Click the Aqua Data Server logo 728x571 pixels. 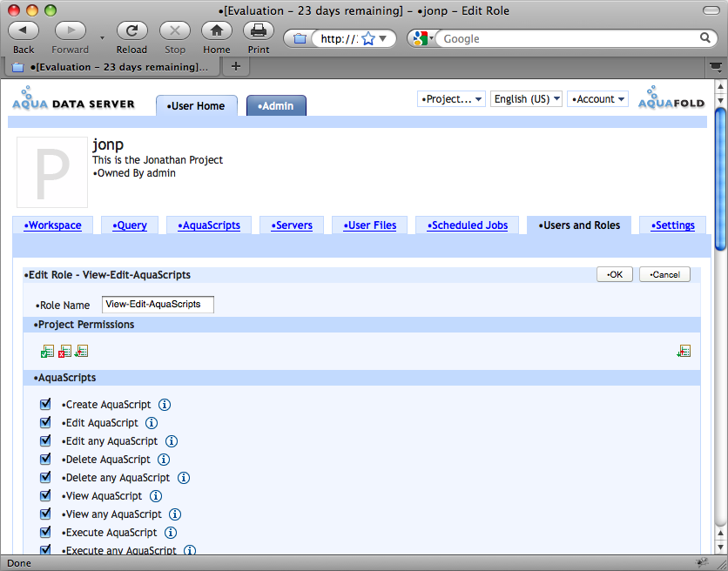(x=73, y=98)
